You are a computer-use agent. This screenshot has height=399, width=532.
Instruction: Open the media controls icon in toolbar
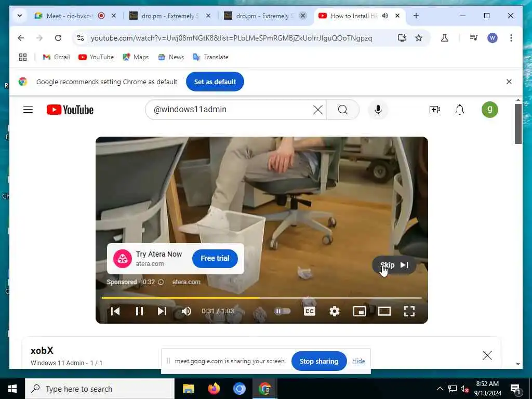[474, 38]
